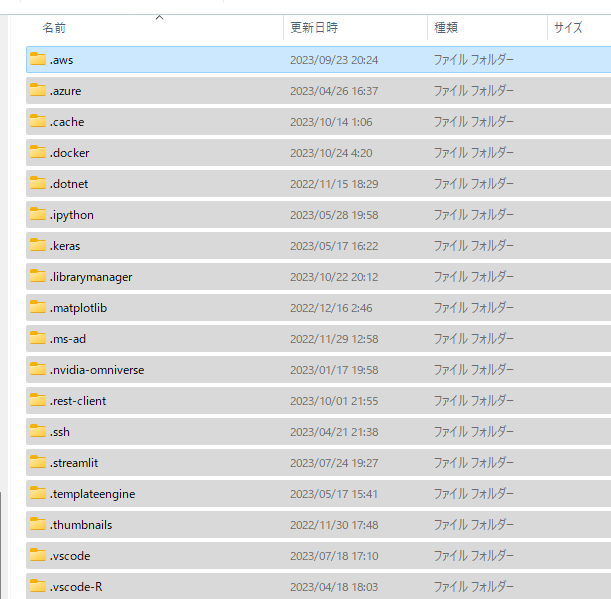Image resolution: width=611 pixels, height=599 pixels.
Task: Click date 2022/12/16 2:46
Action: pos(331,308)
